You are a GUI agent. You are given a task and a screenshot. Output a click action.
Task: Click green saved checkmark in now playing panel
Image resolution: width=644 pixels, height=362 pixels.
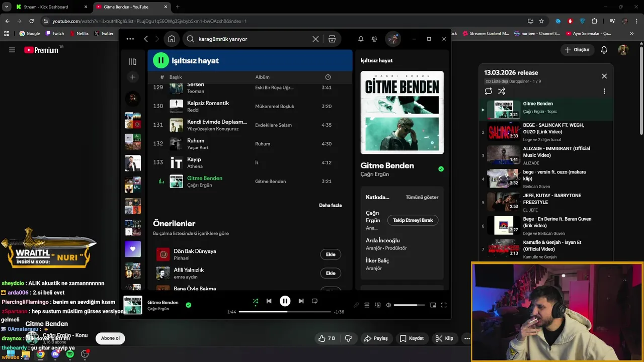click(x=441, y=169)
